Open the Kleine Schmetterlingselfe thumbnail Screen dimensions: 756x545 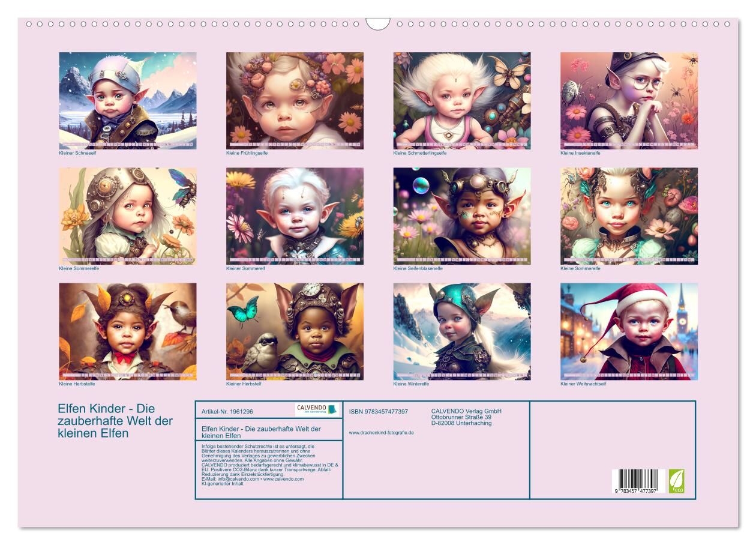[x=462, y=100]
